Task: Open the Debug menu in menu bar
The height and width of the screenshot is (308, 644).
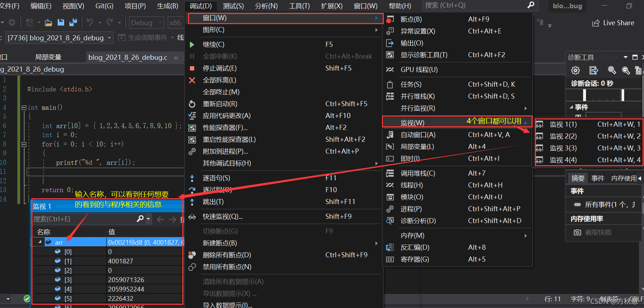Action: (200, 6)
